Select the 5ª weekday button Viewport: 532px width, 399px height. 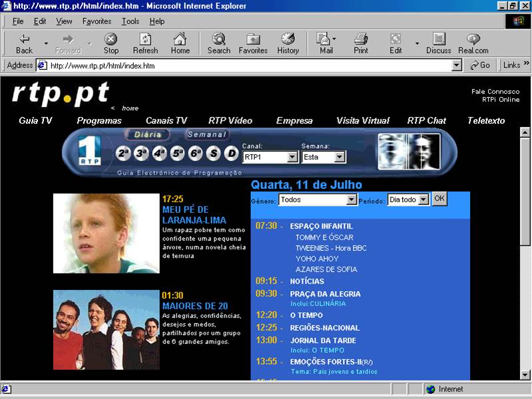click(x=178, y=154)
